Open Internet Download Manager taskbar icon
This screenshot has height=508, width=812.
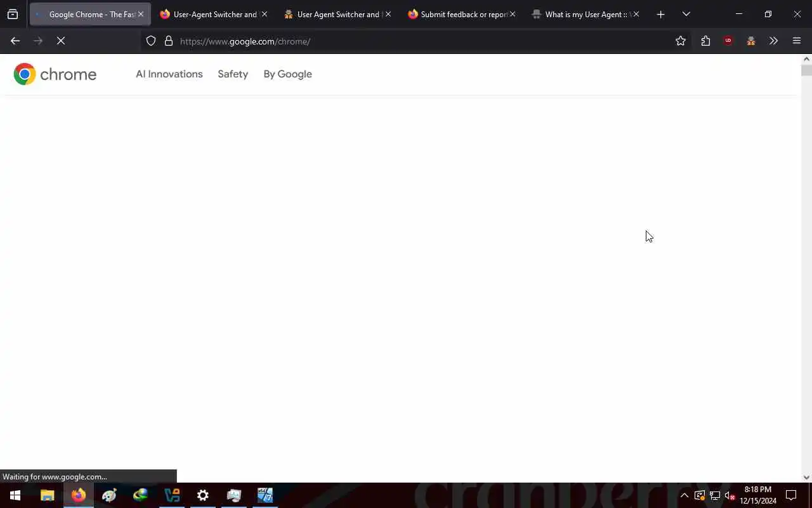(140, 495)
